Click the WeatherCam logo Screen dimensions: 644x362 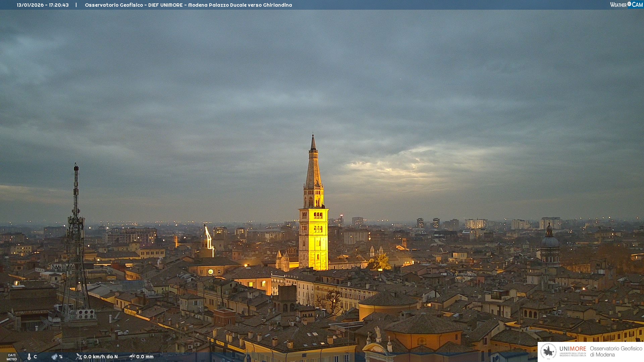(626, 5)
